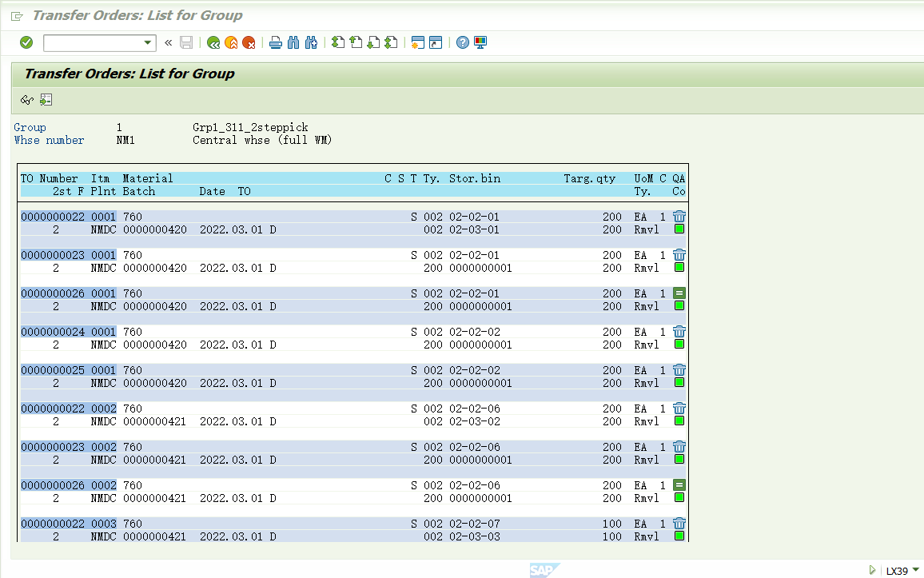Collapse the command field with the double chevron
Viewport: 924px width, 578px height.
169,42
